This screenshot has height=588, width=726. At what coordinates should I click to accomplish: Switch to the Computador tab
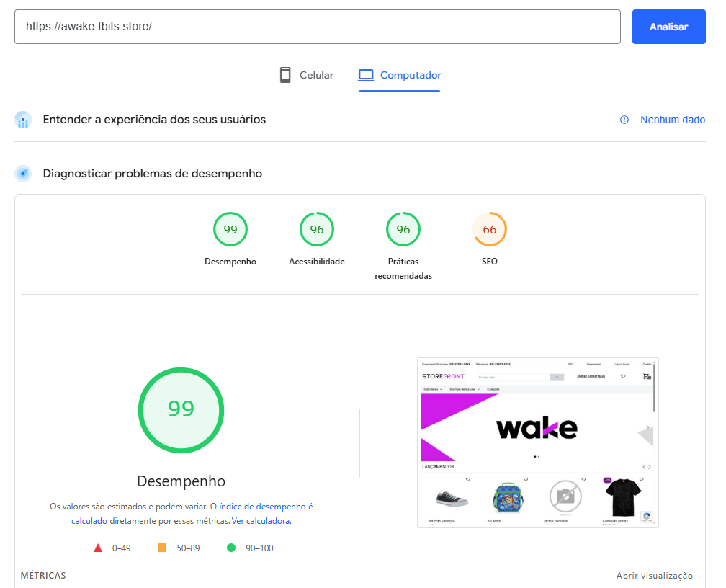tap(400, 75)
